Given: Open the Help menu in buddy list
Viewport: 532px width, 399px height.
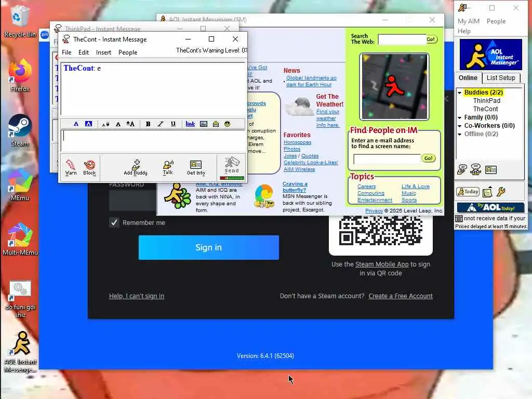Looking at the screenshot, I should [x=464, y=31].
